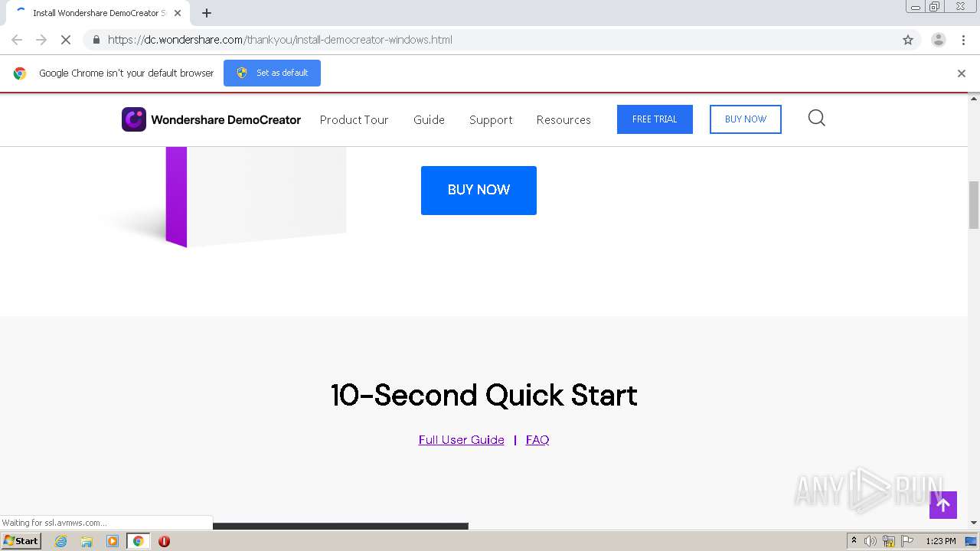980x551 pixels.
Task: Click the browser forward arrow
Action: (41, 40)
